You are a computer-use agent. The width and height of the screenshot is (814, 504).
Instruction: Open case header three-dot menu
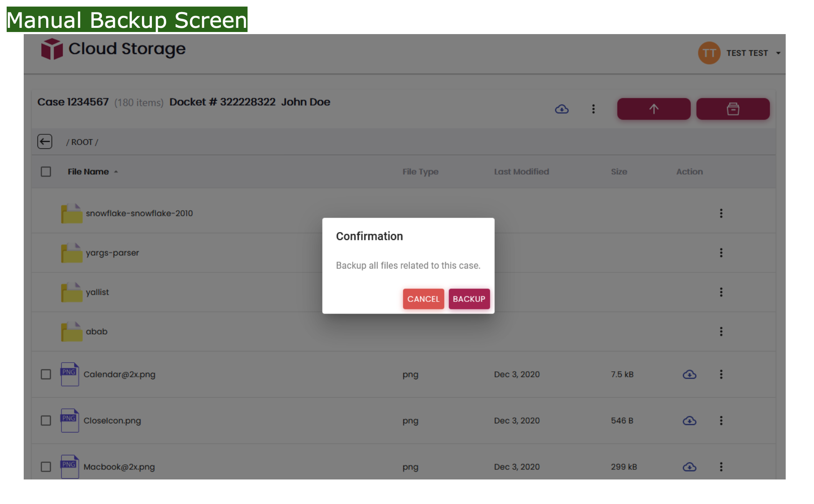tap(593, 109)
